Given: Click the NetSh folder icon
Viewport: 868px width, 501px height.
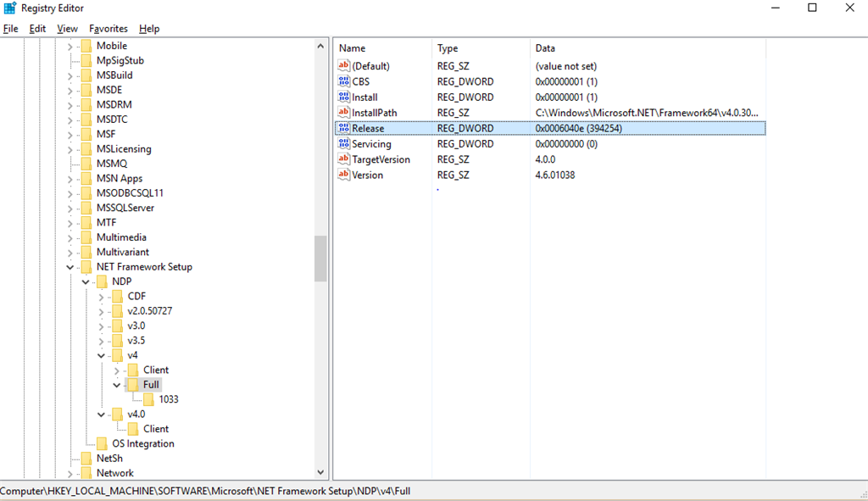Looking at the screenshot, I should click(86, 459).
